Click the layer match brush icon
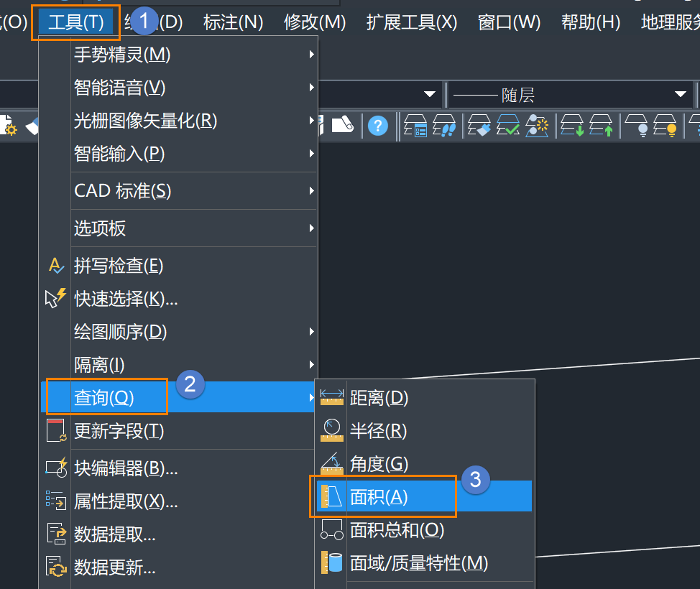This screenshot has width=700, height=589. [479, 126]
